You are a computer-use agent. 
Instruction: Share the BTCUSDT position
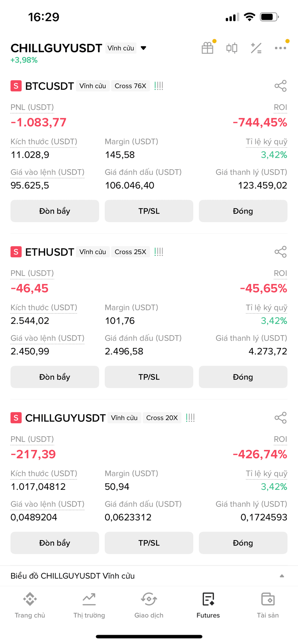coord(280,86)
